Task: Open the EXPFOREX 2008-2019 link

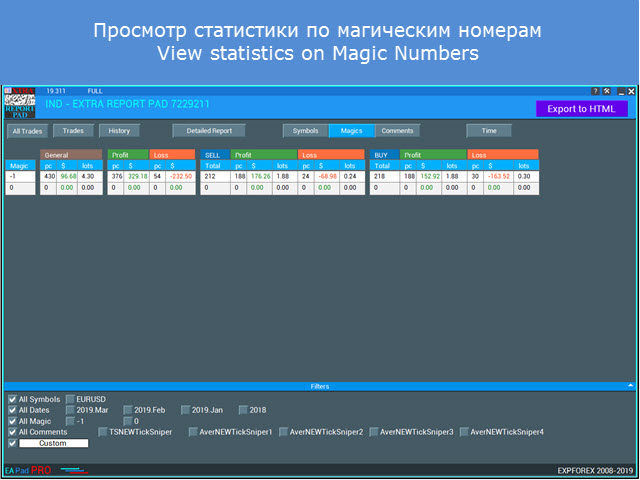Action: [594, 469]
